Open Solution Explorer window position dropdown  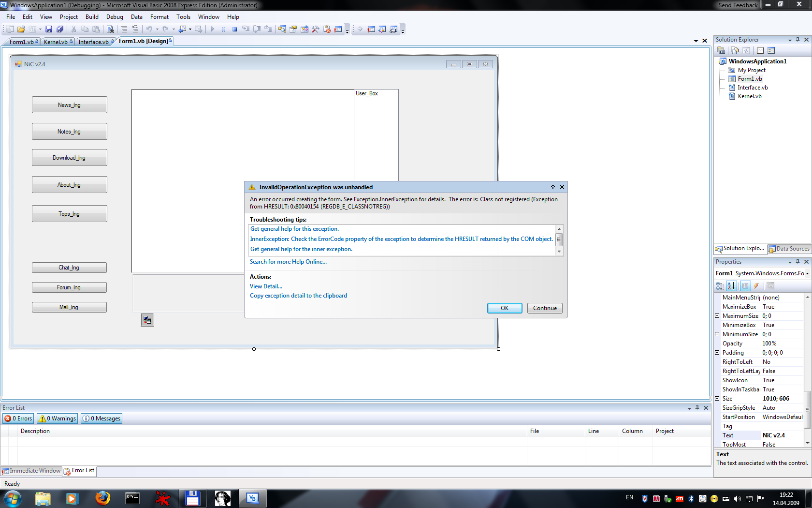click(790, 40)
